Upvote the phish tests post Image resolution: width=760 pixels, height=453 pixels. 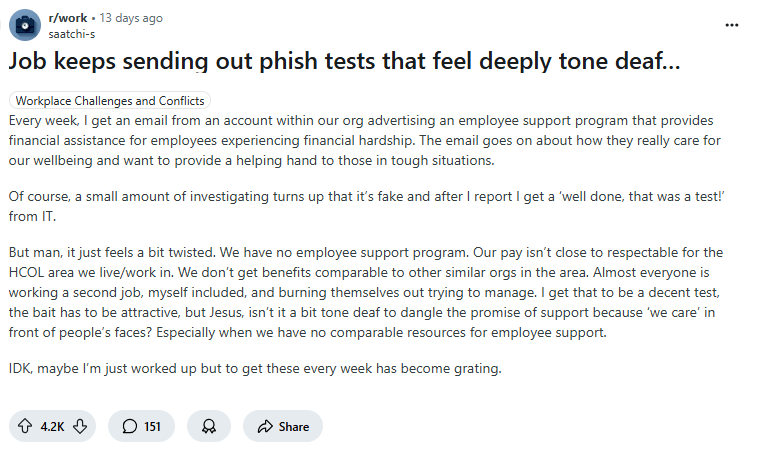25,426
